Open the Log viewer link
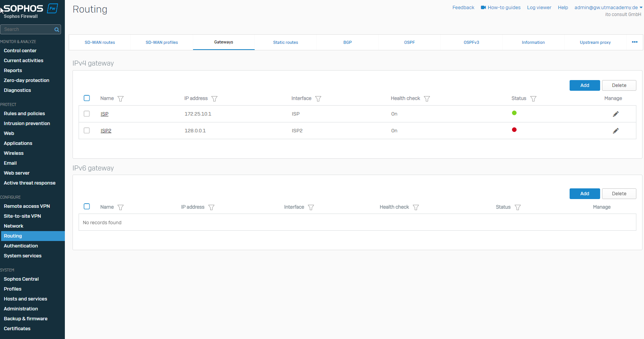The height and width of the screenshot is (339, 644). pos(539,8)
